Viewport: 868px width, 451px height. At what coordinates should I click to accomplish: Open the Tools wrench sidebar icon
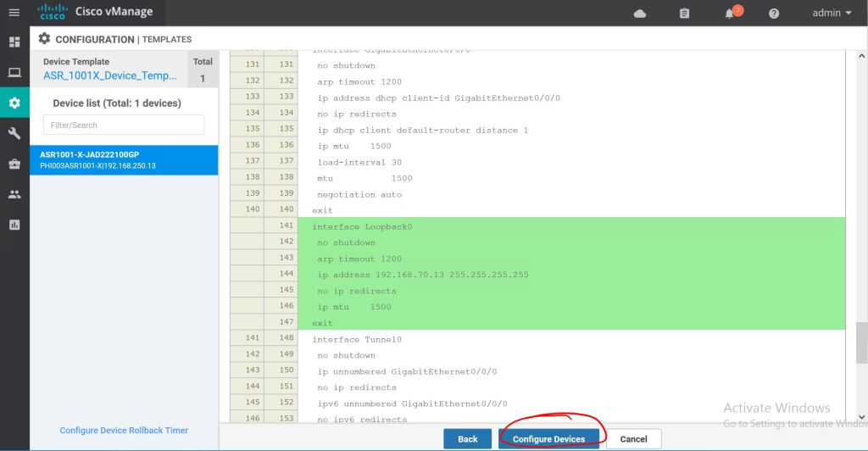[x=14, y=133]
